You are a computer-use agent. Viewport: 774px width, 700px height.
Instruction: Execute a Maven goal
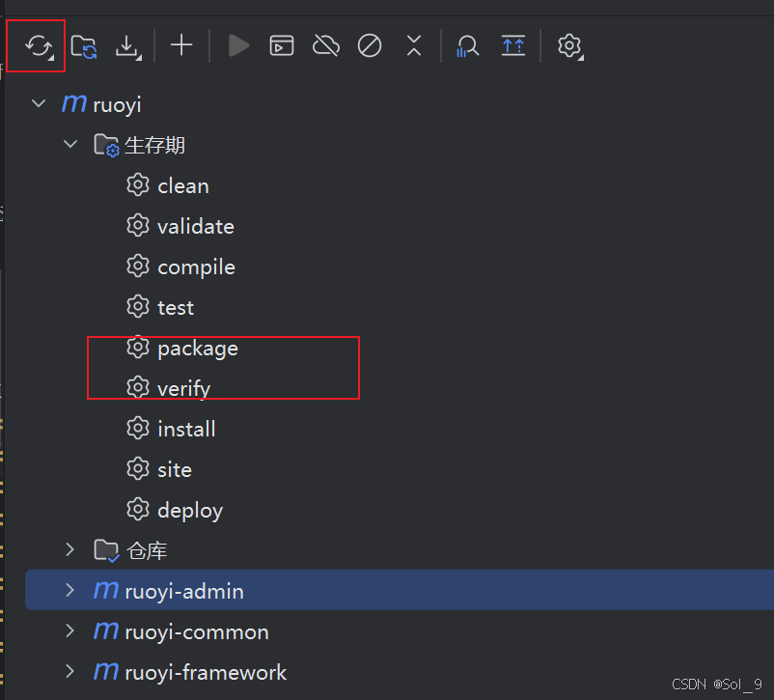[x=281, y=45]
